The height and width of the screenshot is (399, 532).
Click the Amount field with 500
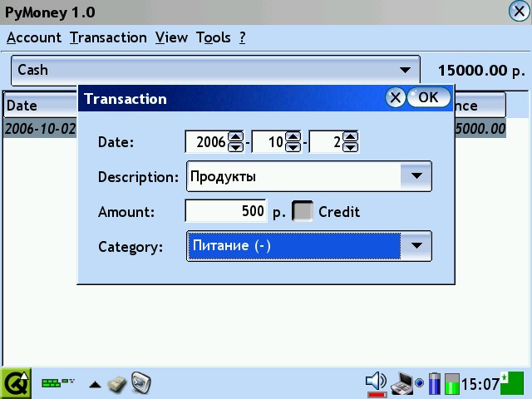pyautogui.click(x=226, y=210)
